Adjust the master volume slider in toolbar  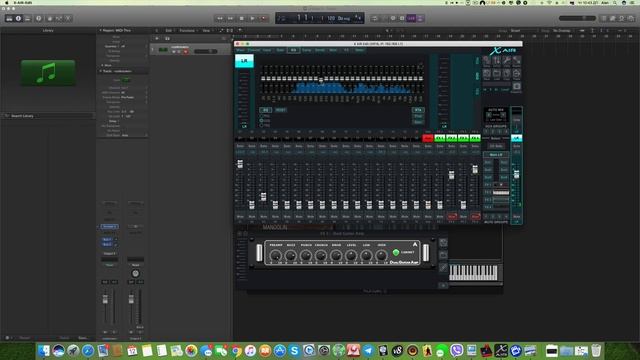pos(578,18)
